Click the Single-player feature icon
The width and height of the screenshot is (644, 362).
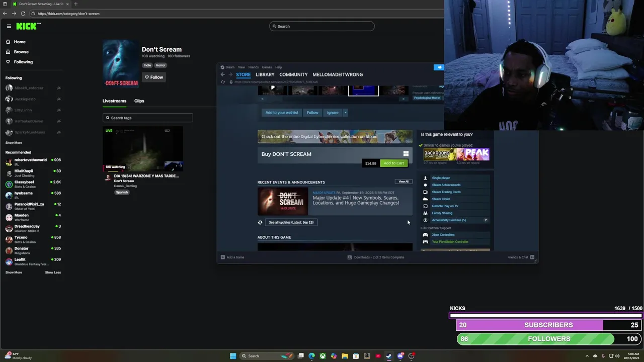click(x=425, y=178)
